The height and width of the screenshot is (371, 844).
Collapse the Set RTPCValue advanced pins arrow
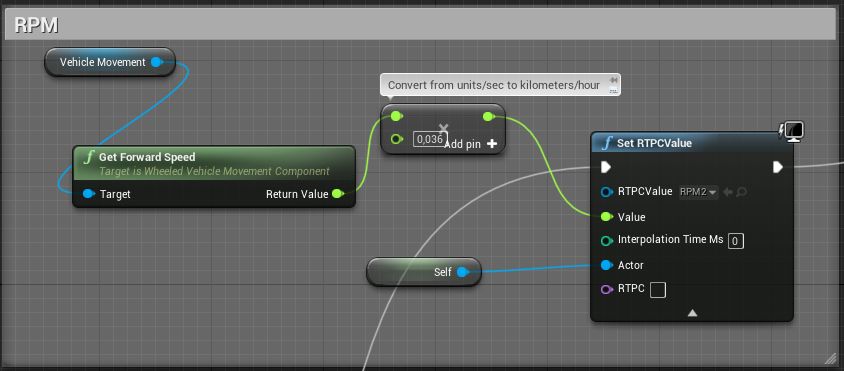pos(692,313)
